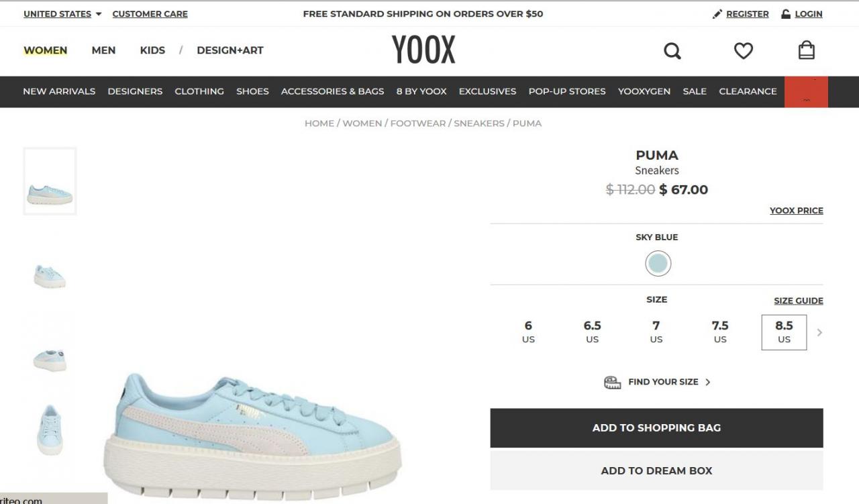Open the wishlist heart icon

744,51
